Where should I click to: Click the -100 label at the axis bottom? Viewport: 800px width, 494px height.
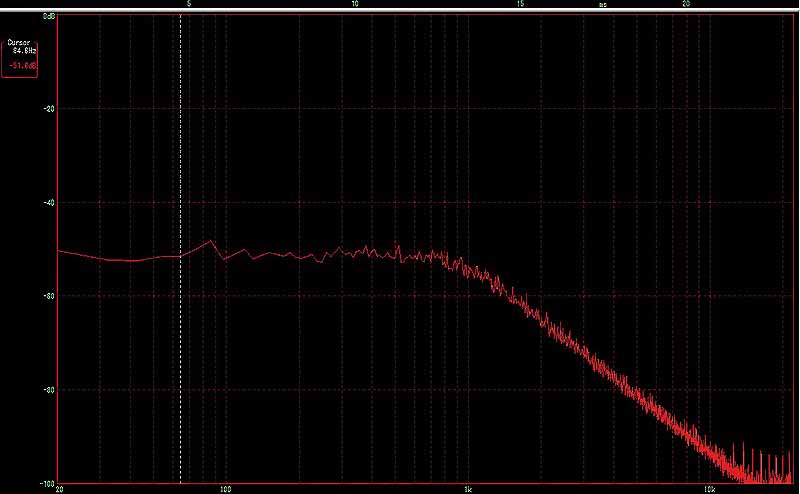(x=46, y=483)
